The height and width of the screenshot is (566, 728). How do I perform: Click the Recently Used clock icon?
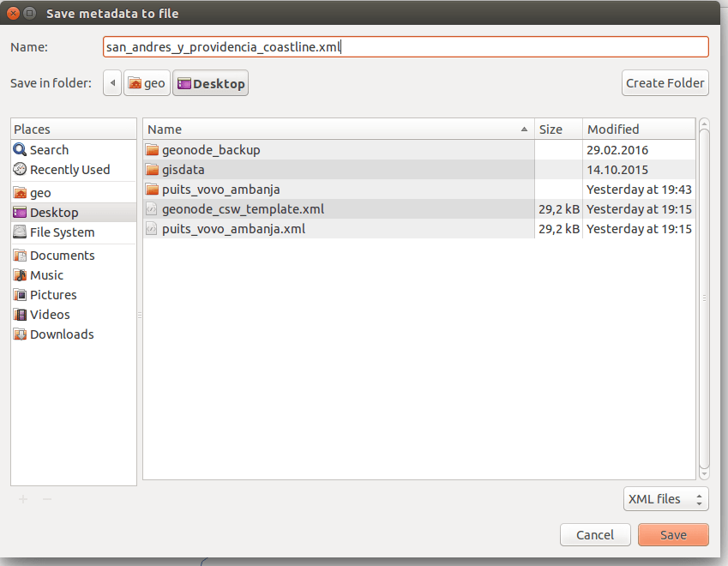(x=20, y=169)
